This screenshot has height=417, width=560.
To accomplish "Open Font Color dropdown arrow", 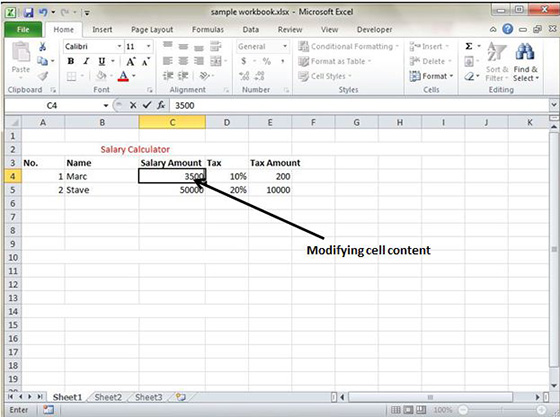I will point(134,76).
